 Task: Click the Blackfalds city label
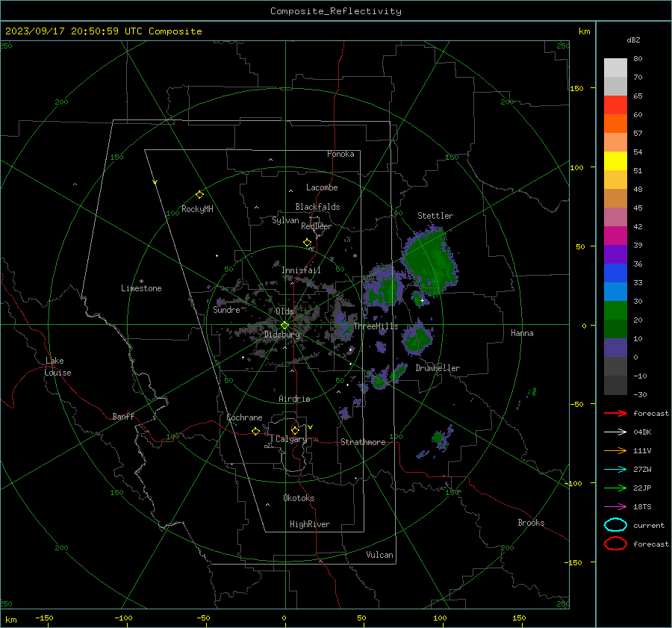[317, 207]
